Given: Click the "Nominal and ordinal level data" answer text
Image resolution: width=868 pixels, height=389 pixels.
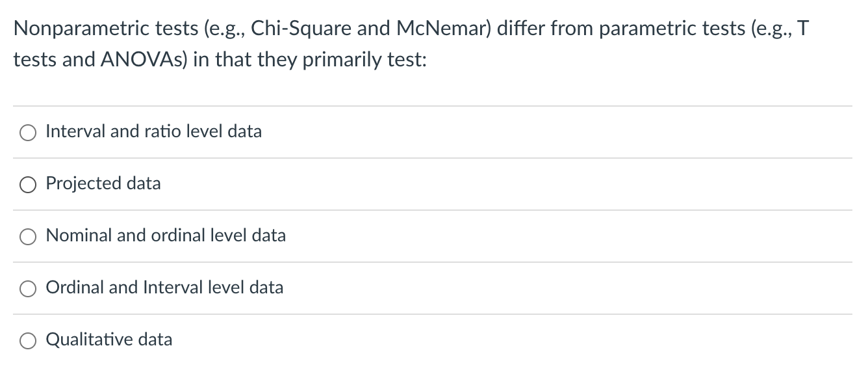Looking at the screenshot, I should tap(165, 235).
